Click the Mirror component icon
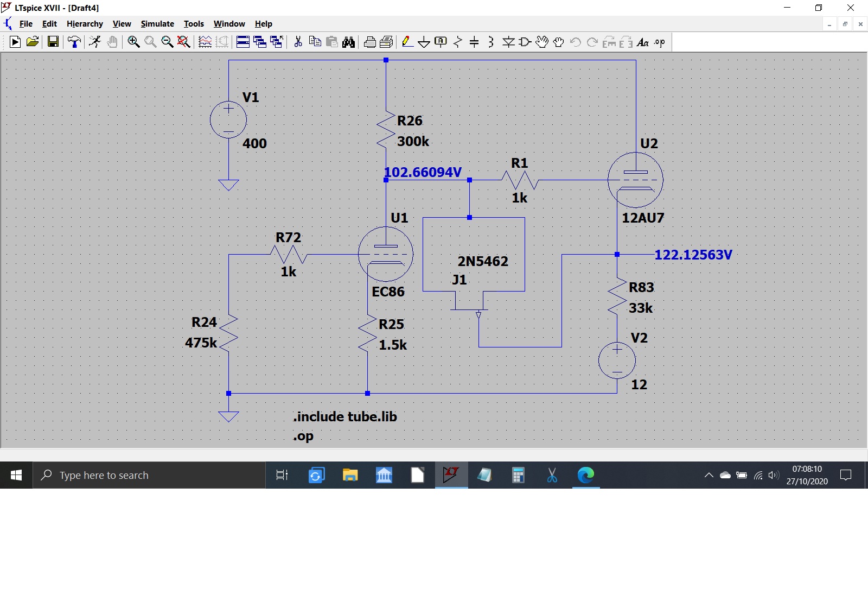The height and width of the screenshot is (607, 868). 626,42
